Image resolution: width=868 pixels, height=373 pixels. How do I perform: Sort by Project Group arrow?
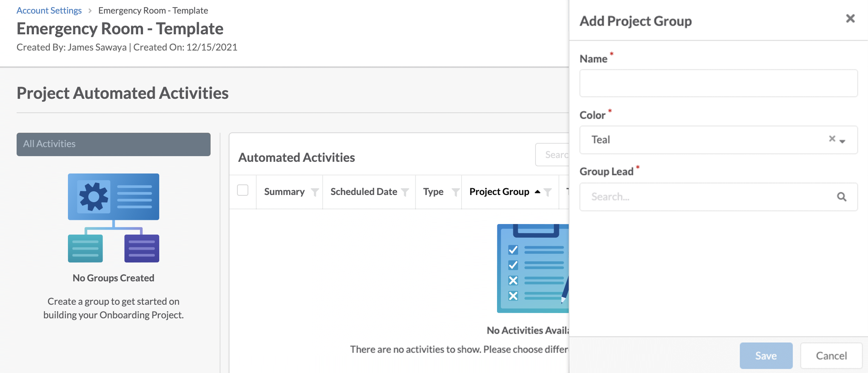(537, 192)
